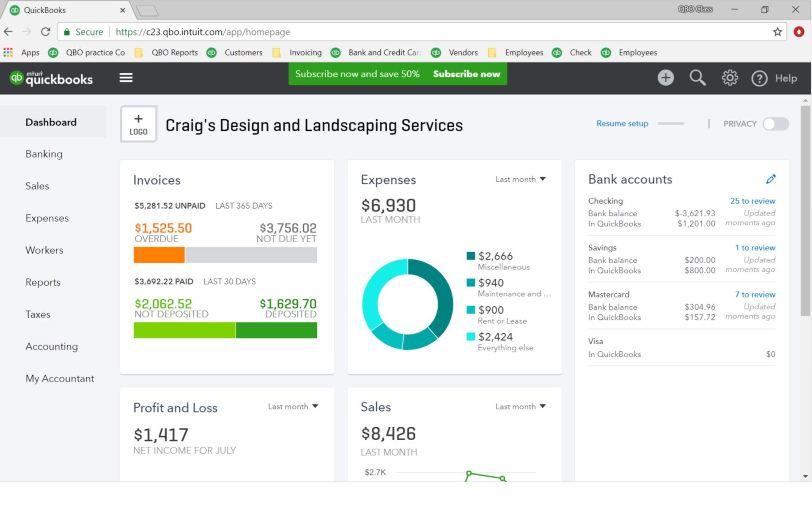Edit bank accounts with pencil icon

771,179
